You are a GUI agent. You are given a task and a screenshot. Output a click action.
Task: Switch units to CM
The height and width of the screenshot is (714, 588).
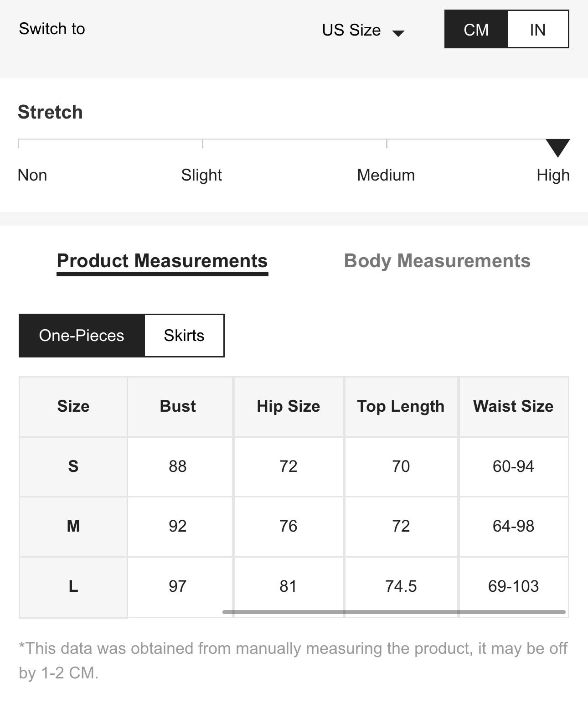(x=476, y=30)
